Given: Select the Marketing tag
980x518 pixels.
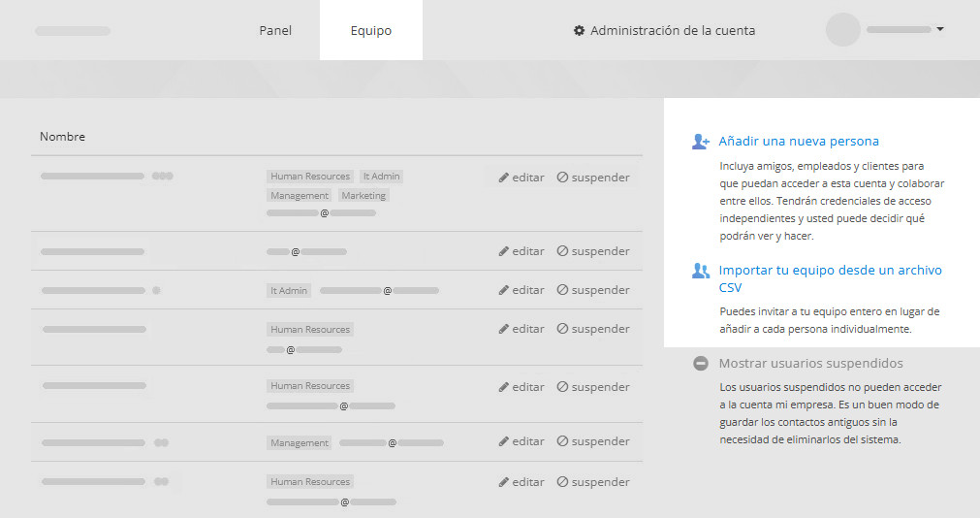Looking at the screenshot, I should coord(364,196).
